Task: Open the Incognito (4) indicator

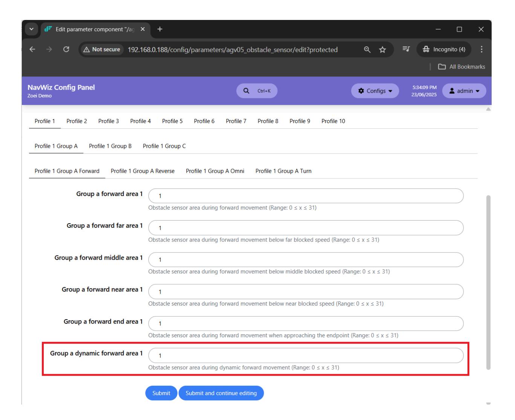Action: coord(444,49)
